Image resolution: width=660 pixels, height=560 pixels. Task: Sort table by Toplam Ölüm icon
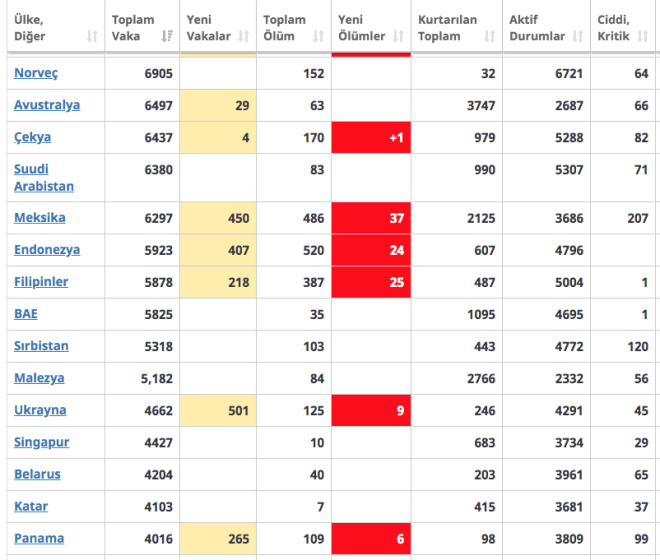pos(318,37)
